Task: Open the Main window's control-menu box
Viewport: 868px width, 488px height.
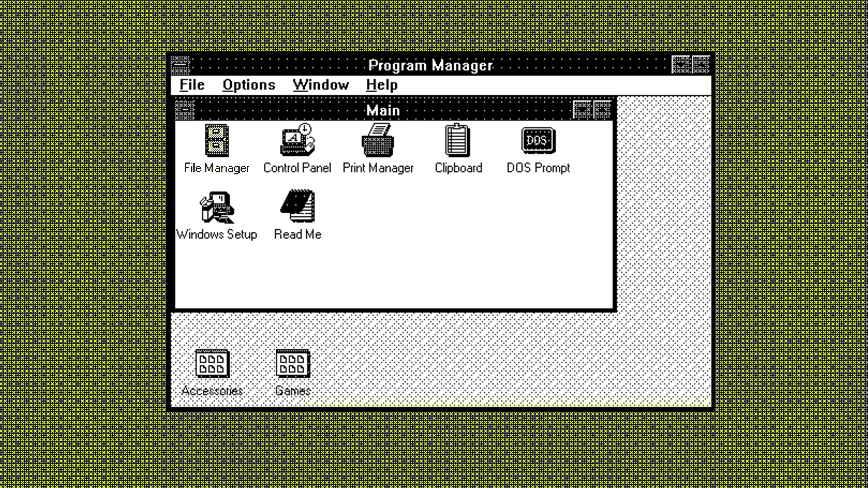Action: (185, 110)
